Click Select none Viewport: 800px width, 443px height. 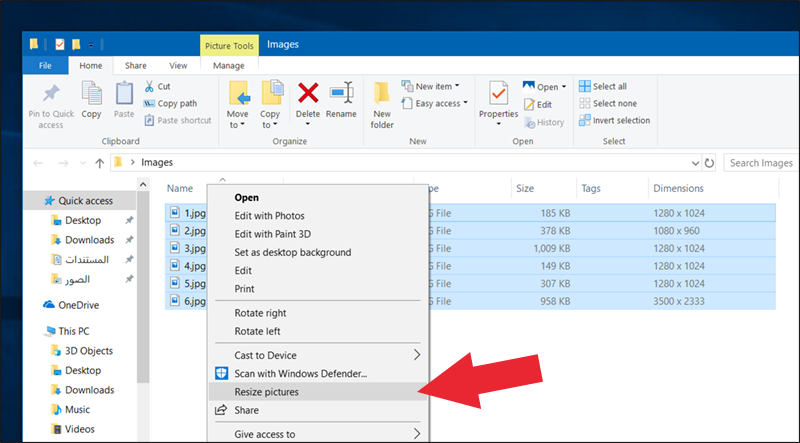[x=608, y=104]
